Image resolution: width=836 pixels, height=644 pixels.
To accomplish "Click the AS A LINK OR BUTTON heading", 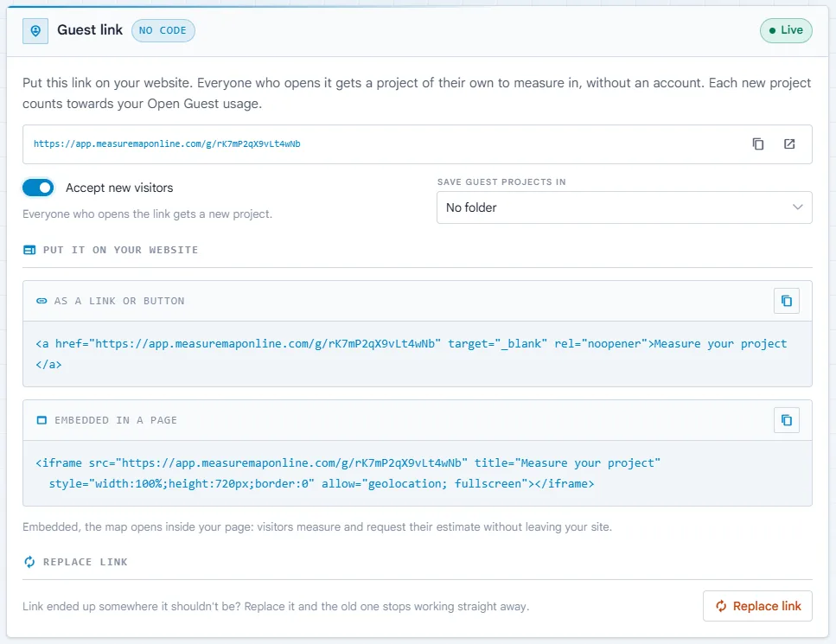I will 119,301.
